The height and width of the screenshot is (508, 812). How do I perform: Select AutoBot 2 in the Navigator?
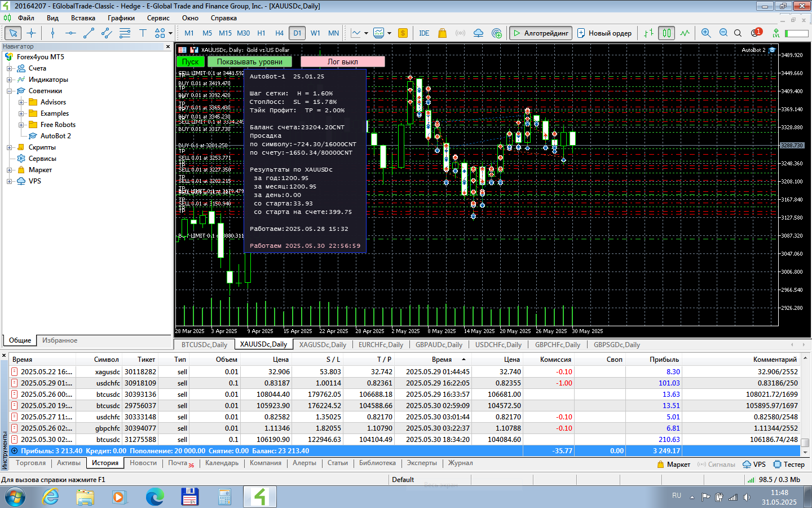pos(55,136)
